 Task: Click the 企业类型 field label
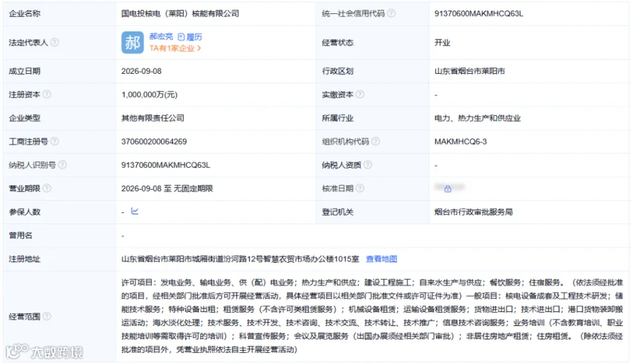(25, 118)
